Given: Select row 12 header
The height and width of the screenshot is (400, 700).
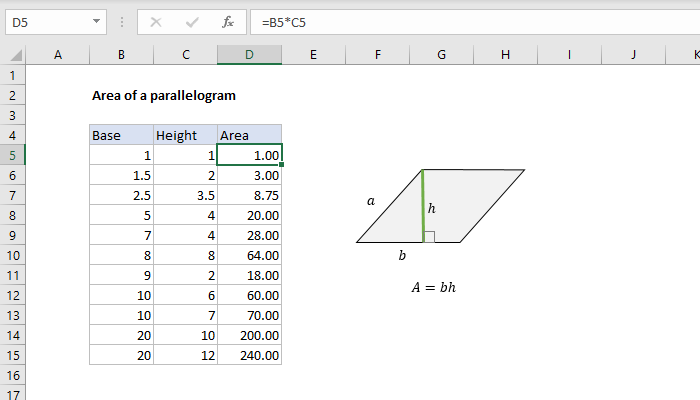Looking at the screenshot, I should (12, 296).
